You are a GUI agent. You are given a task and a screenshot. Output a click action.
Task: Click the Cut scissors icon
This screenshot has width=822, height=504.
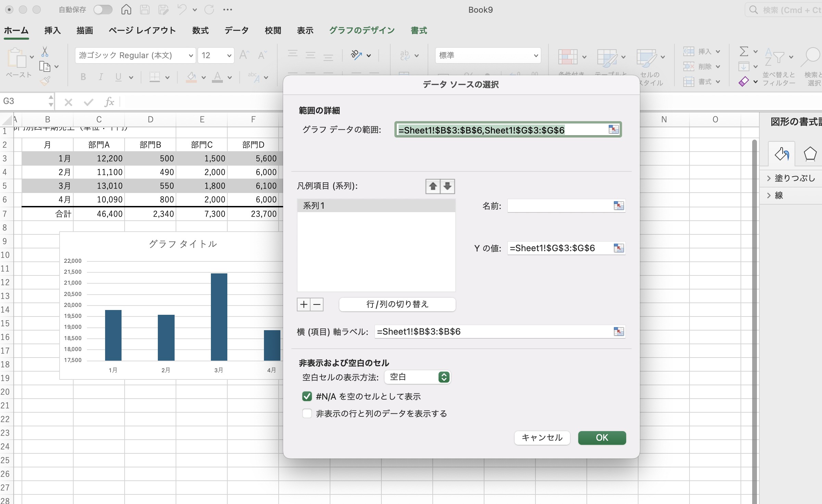(x=45, y=52)
